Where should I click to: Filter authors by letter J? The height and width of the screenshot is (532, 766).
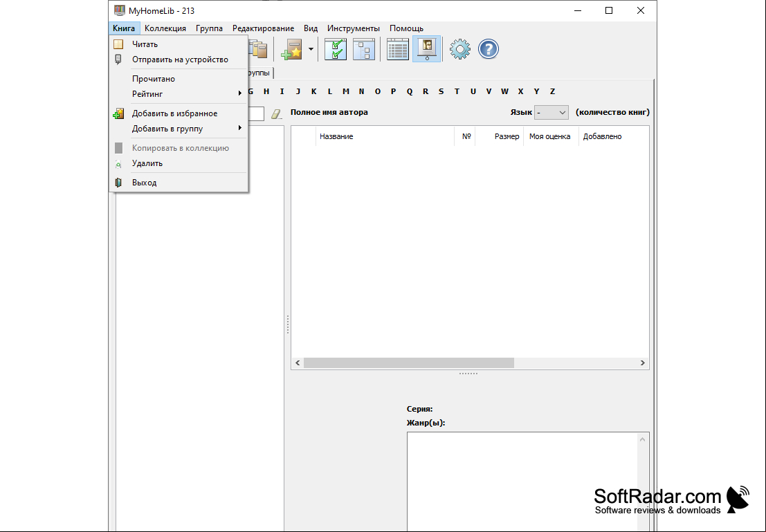[x=298, y=91]
